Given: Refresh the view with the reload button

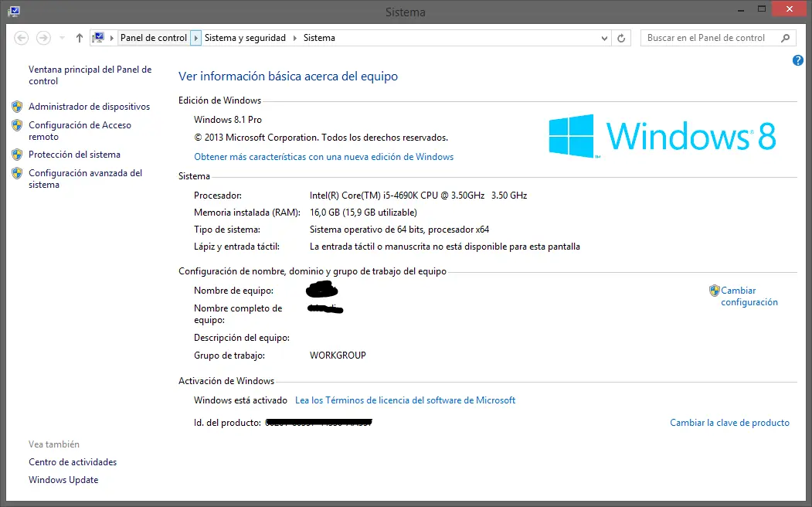Looking at the screenshot, I should [621, 38].
